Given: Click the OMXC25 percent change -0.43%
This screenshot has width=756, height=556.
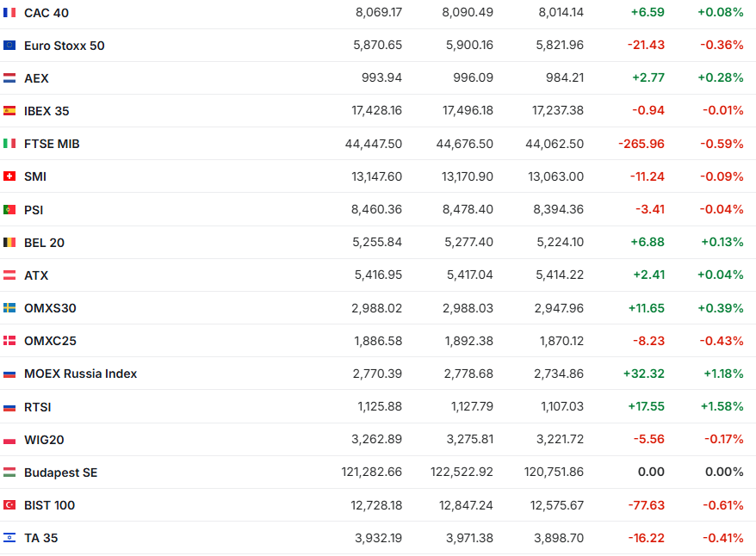Looking at the screenshot, I should pyautogui.click(x=722, y=341).
